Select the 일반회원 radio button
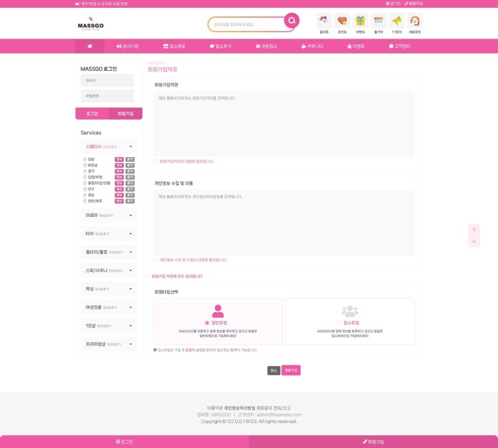 (x=207, y=323)
